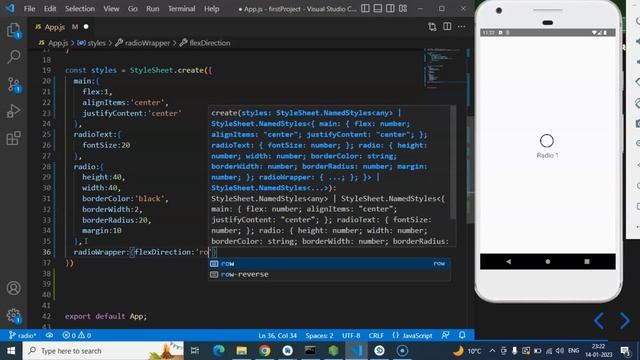Open the Accounts menu icon

[x=13, y=288]
